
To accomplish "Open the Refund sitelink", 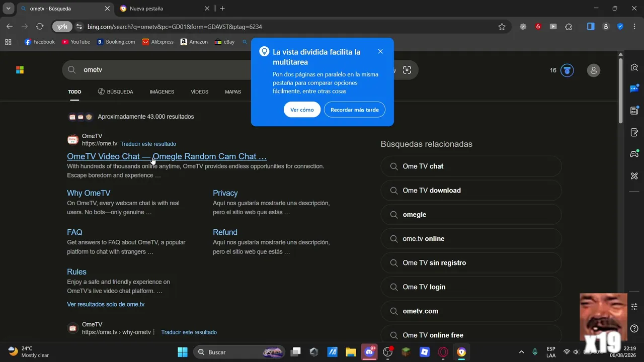I will (225, 232).
